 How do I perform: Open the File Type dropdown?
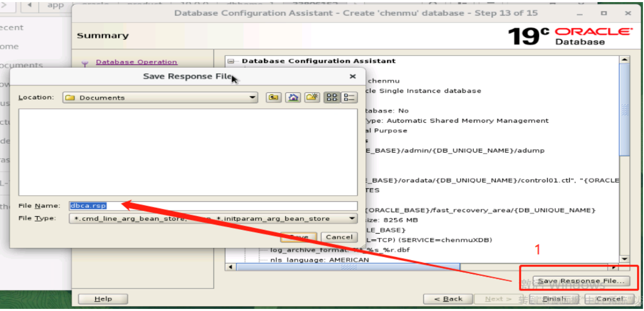pyautogui.click(x=213, y=218)
